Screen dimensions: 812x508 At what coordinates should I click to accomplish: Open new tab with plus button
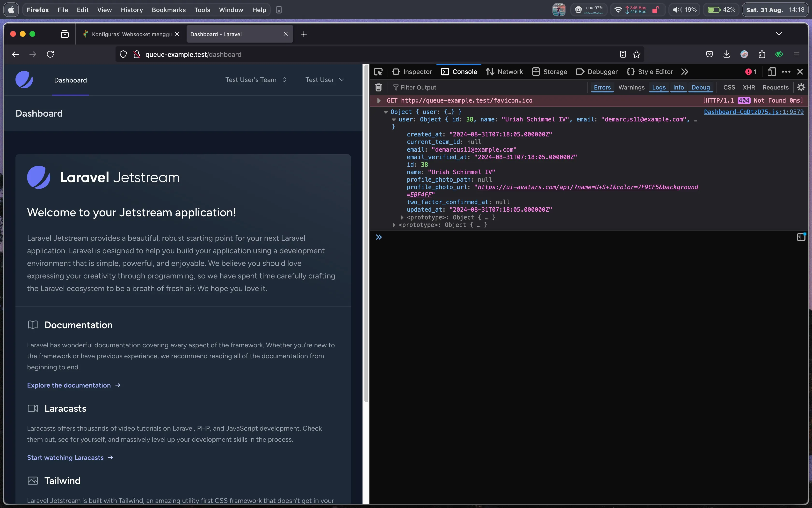click(x=304, y=34)
